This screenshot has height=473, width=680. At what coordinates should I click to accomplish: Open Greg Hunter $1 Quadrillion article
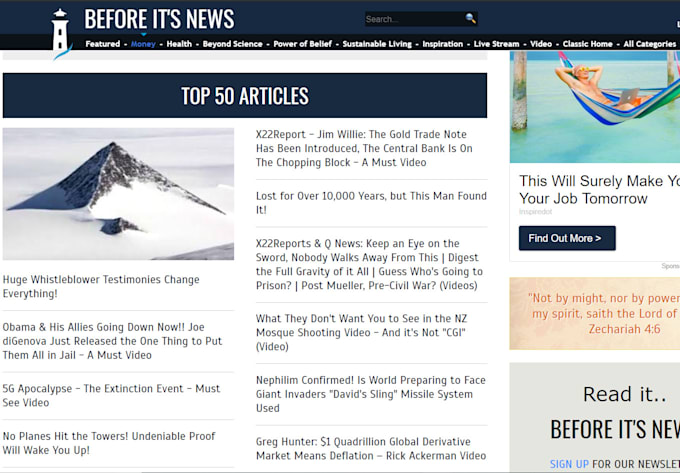click(x=371, y=449)
